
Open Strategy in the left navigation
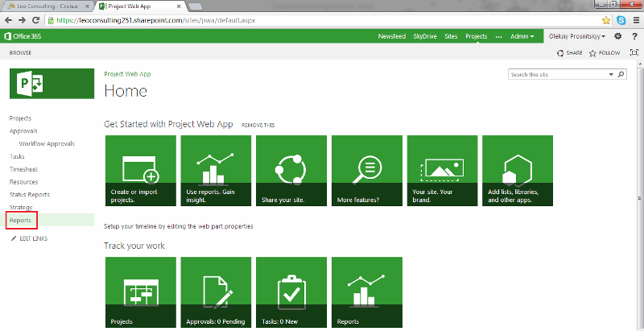click(21, 208)
